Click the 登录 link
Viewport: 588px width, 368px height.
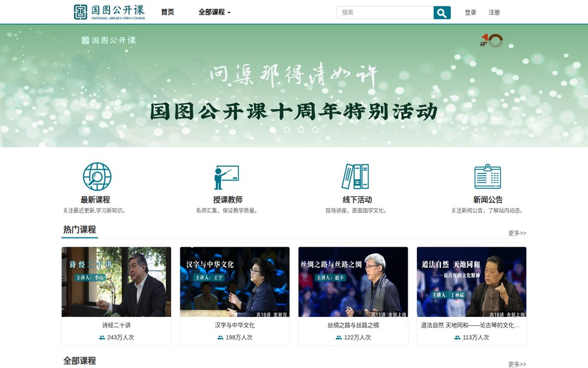click(470, 13)
